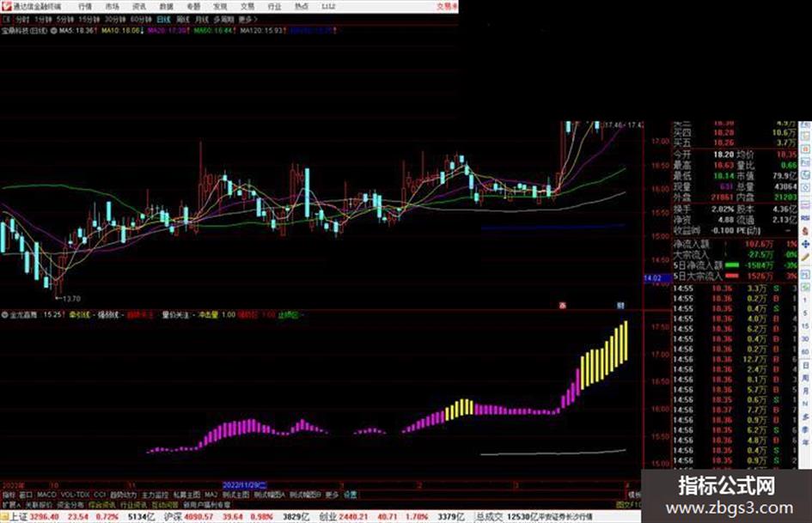The height and width of the screenshot is (523, 812).
Task: Open the 互动问答 link
Action: click(165, 504)
